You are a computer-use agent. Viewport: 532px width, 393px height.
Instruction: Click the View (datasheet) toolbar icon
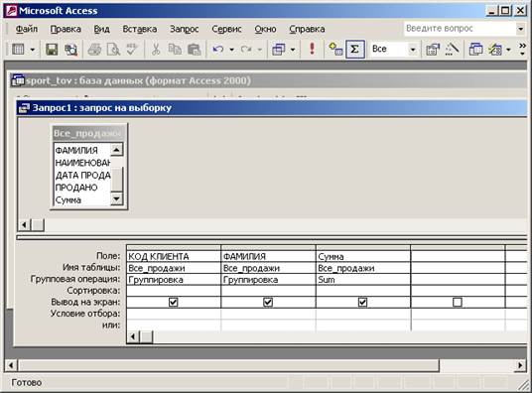[18, 50]
